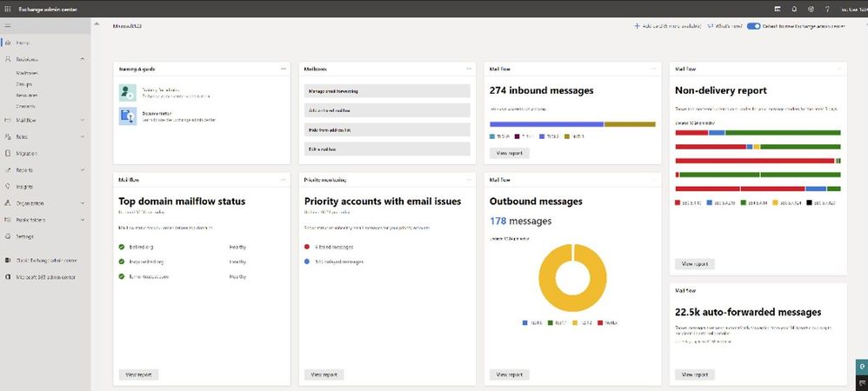The width and height of the screenshot is (868, 391).
Task: Click the Roles icon in the sidebar
Action: pos(8,136)
